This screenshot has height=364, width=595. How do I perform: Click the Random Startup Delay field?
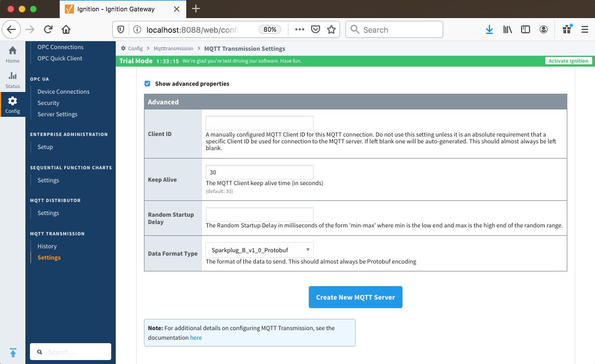(x=260, y=214)
